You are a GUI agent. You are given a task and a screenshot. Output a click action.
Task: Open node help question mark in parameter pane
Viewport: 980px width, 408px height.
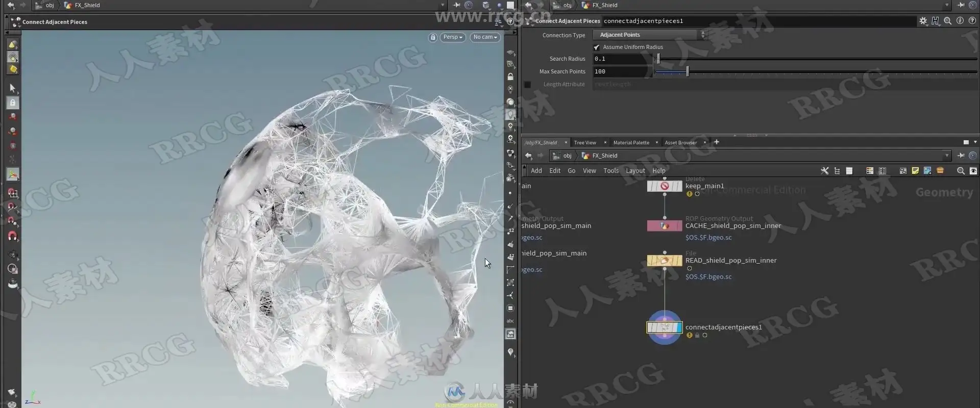click(x=972, y=21)
